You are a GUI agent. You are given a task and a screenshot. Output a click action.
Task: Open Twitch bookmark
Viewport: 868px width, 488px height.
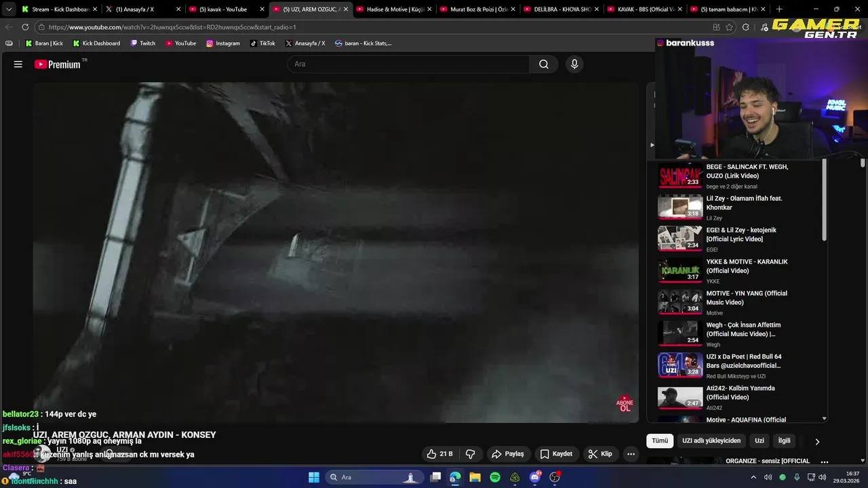pyautogui.click(x=142, y=43)
